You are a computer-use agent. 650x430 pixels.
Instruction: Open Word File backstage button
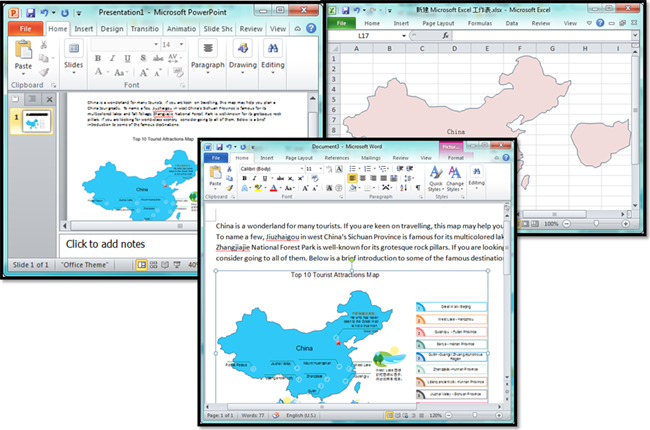216,158
